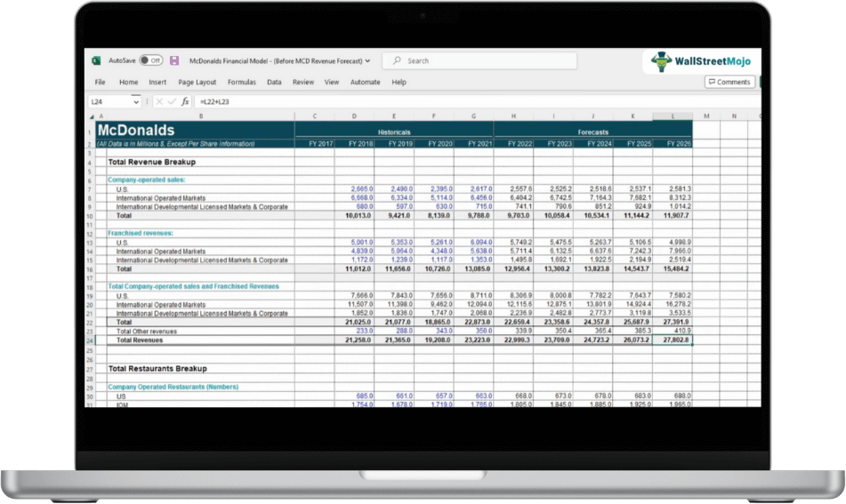
Task: Click the Comments button
Action: pyautogui.click(x=729, y=82)
